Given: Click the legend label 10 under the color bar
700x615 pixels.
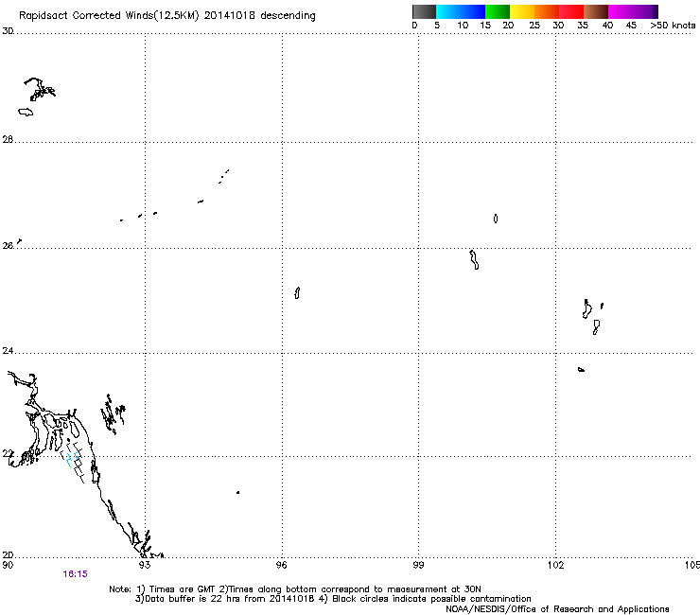Looking at the screenshot, I should (463, 26).
